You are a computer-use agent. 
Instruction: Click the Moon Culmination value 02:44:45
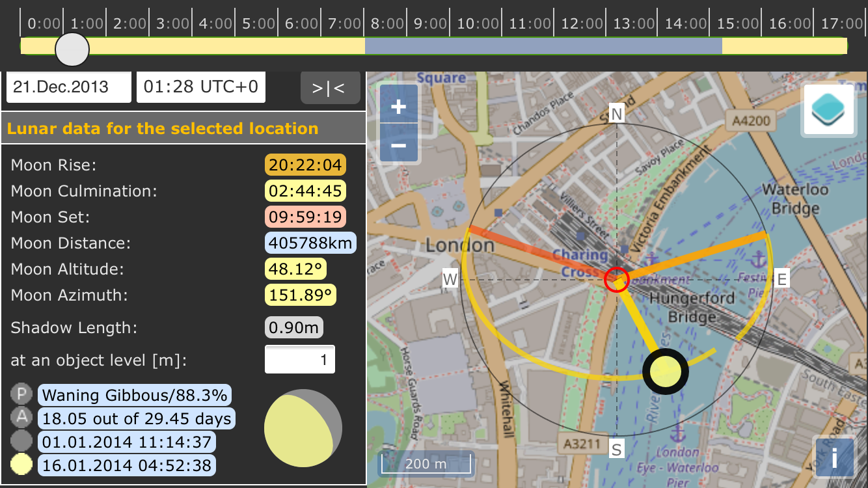point(305,191)
